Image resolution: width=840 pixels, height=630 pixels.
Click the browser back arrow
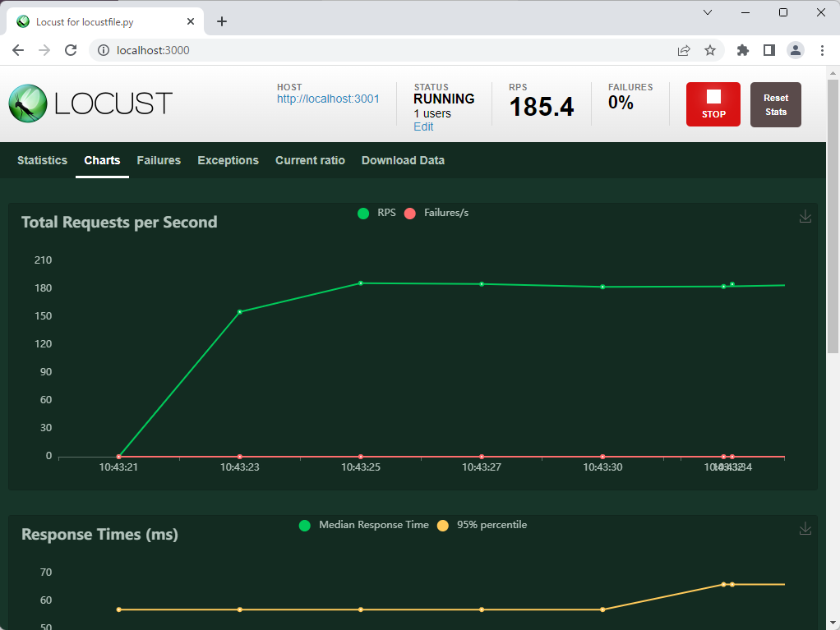pos(17,50)
